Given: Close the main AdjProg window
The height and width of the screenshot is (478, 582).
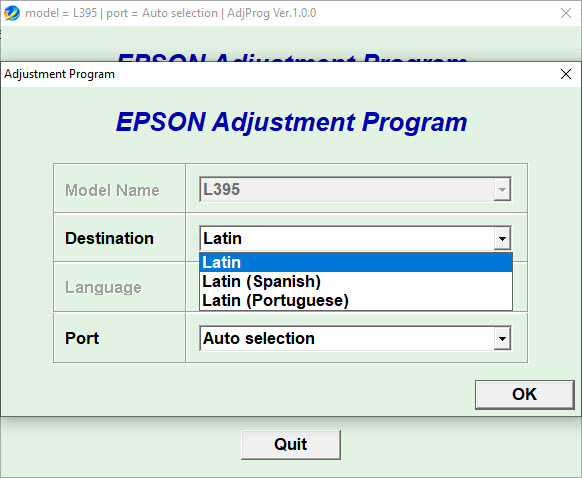Looking at the screenshot, I should [x=566, y=13].
